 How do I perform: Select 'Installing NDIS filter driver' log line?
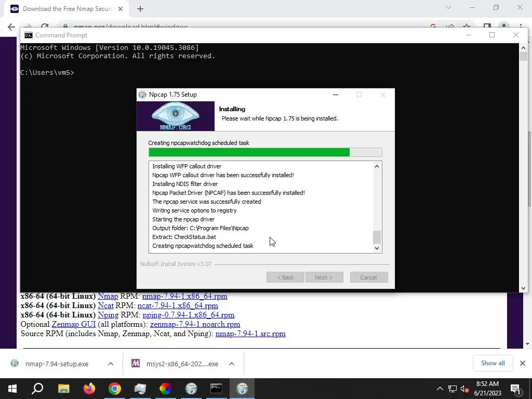pyautogui.click(x=185, y=184)
